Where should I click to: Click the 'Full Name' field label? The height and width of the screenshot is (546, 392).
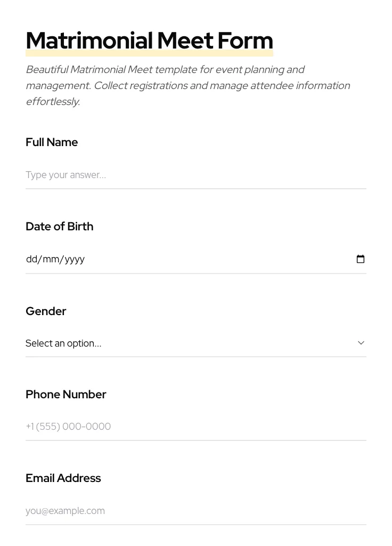click(x=52, y=142)
